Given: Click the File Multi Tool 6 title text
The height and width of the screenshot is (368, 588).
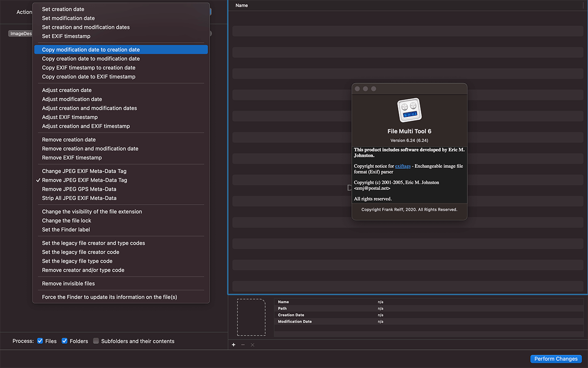Looking at the screenshot, I should point(409,131).
